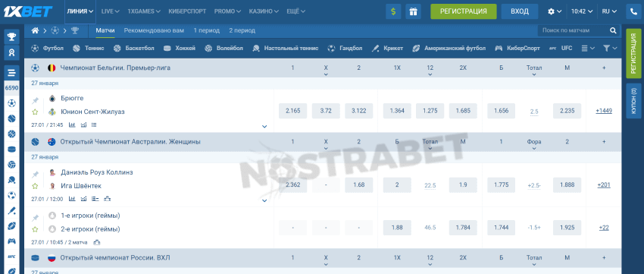The height and width of the screenshot is (274, 644).
Task: Open the КАЗИНО menu
Action: [x=264, y=11]
